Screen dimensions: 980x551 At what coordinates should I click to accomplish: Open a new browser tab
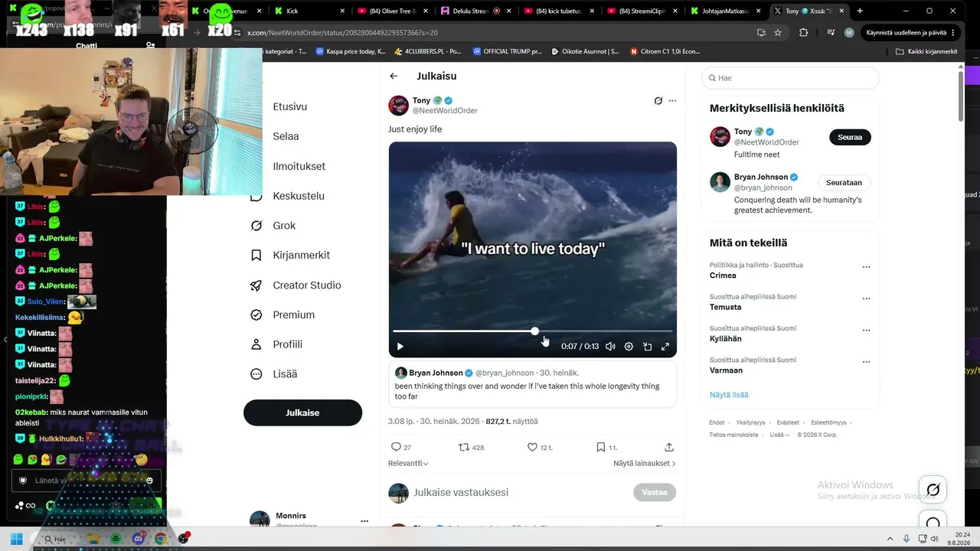[x=860, y=11]
